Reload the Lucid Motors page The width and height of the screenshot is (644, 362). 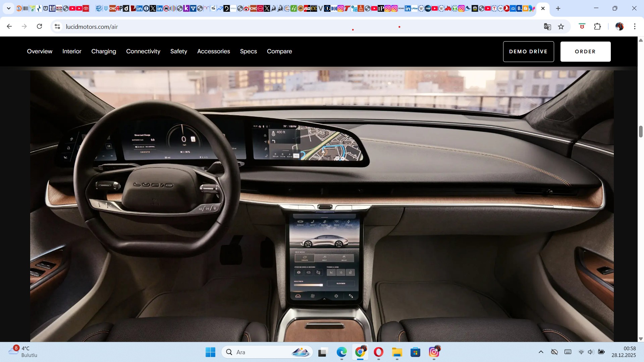coord(39,26)
